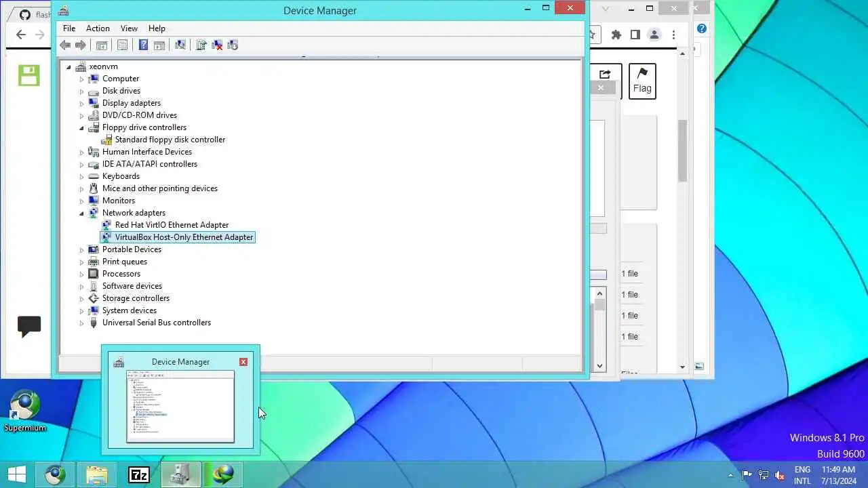Screen dimensions: 868x488
Task: Collapse the xeonvm root node
Action: [x=68, y=66]
